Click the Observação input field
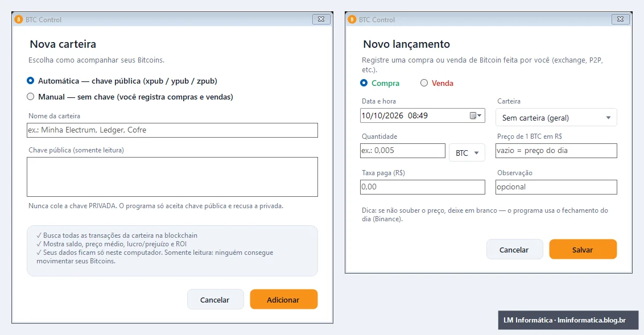Viewport: 644px width, 335px height. tap(556, 187)
